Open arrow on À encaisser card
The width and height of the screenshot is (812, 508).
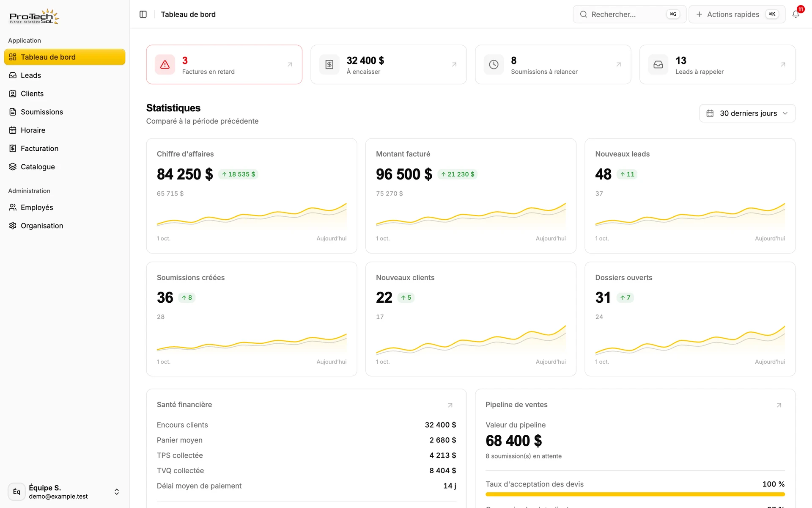tap(454, 64)
